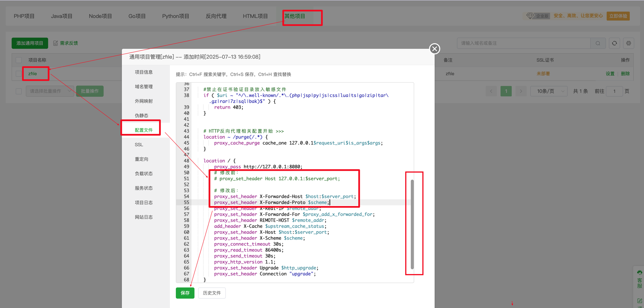
Task: Click the 批量操作 button
Action: (90, 91)
